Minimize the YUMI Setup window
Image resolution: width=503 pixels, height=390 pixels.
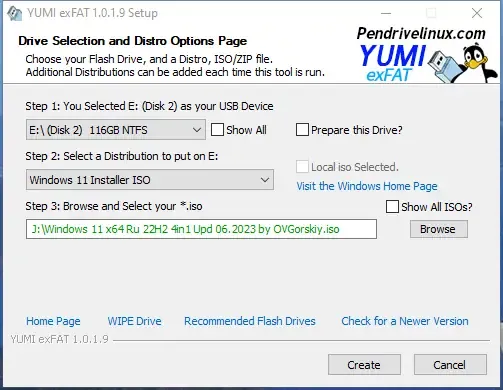[x=386, y=13]
